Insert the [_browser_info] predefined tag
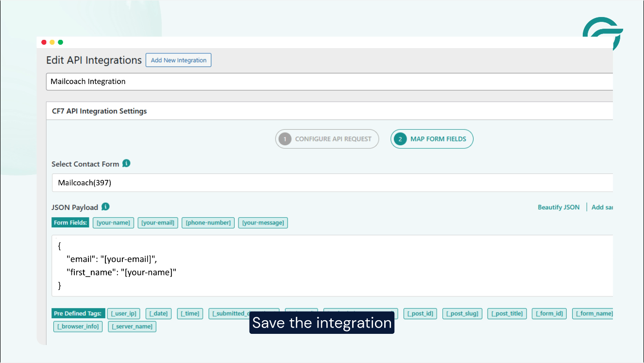The height and width of the screenshot is (363, 644). [x=78, y=326]
